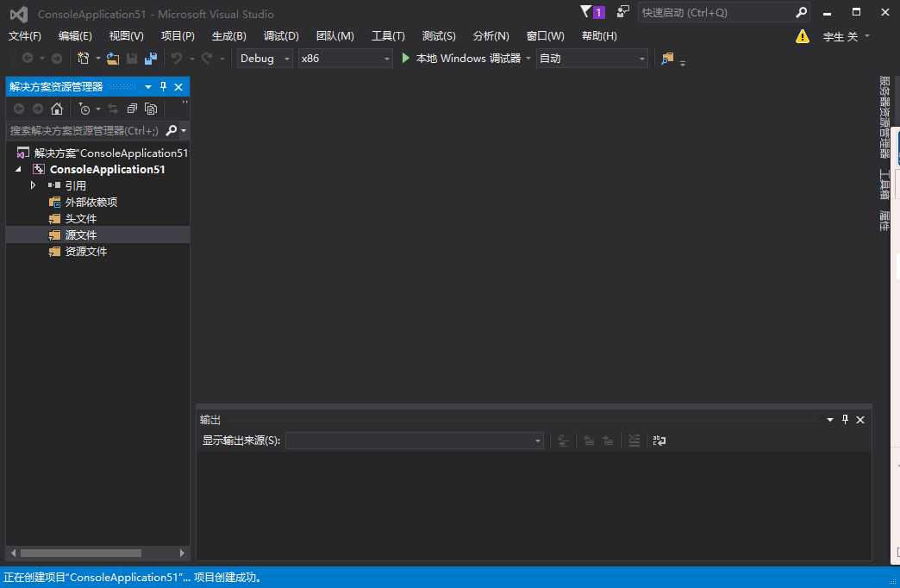This screenshot has height=588, width=900.
Task: Click the Quick Launch search field
Action: click(x=717, y=12)
